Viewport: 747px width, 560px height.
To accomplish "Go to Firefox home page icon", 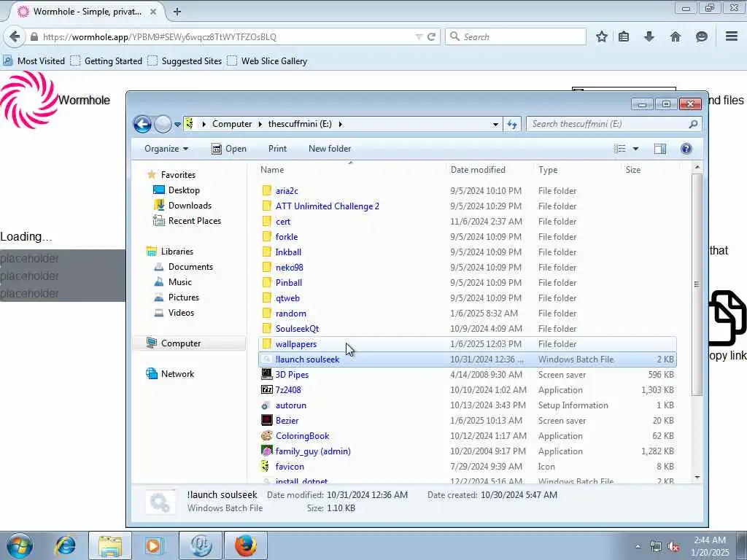I will click(675, 36).
